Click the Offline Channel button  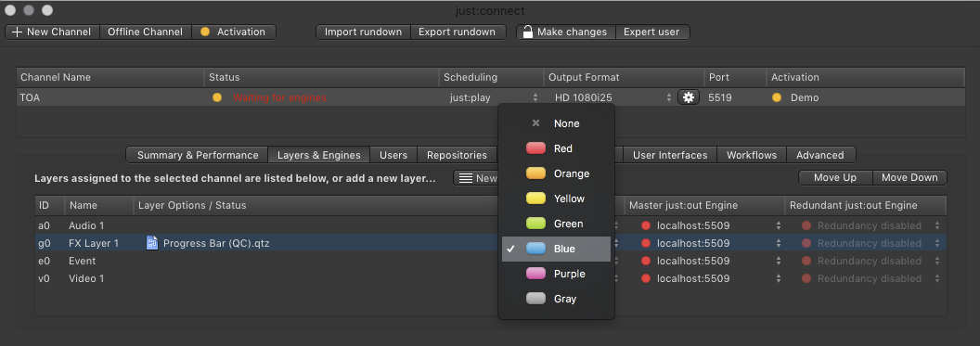[145, 32]
